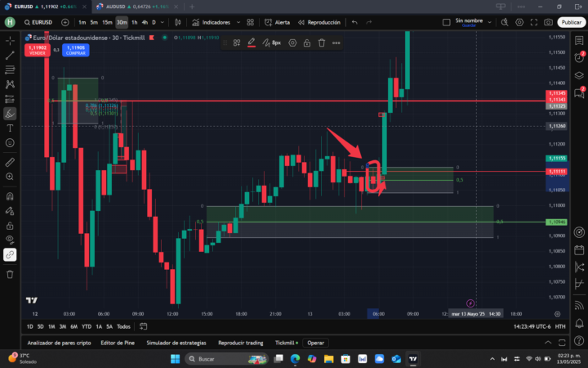Set chart range to YTD
The image size is (588, 368).
[x=87, y=326]
